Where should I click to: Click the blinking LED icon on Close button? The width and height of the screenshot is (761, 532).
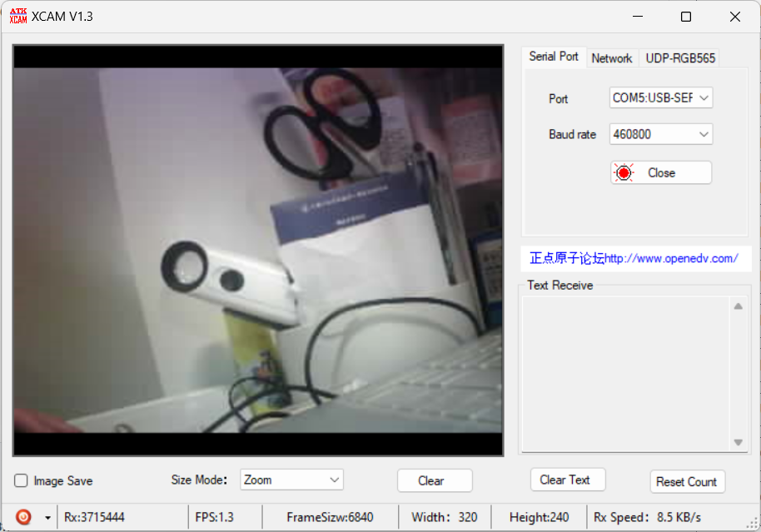624,172
